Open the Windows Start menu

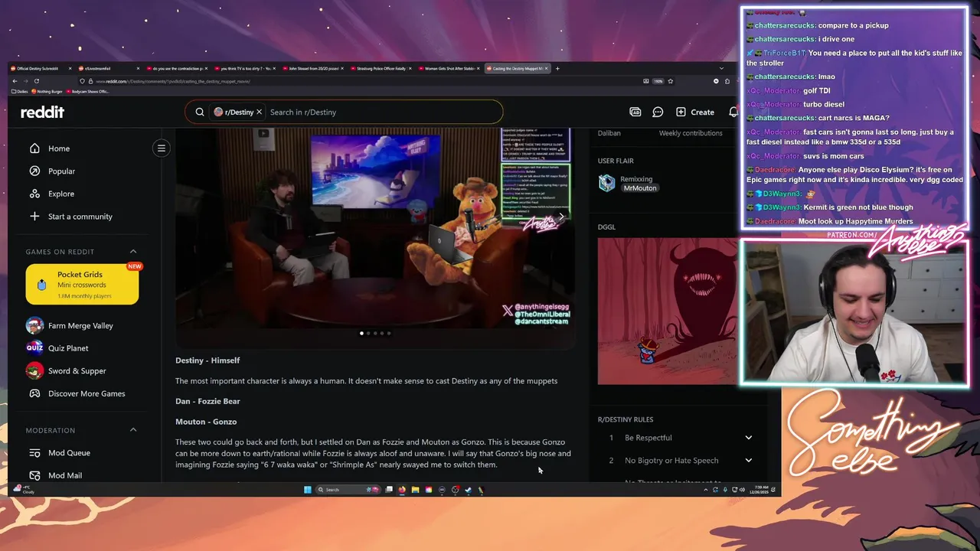click(x=308, y=490)
